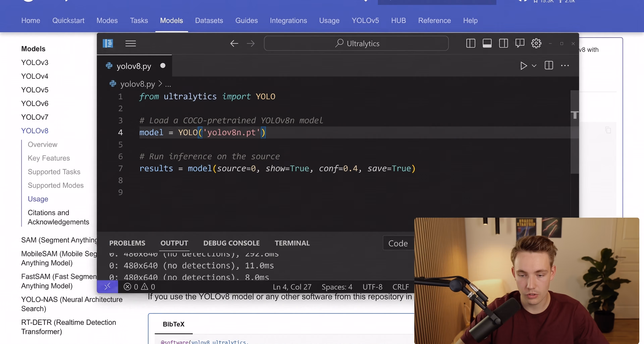Split the editor to the right
The image size is (644, 344).
tap(549, 65)
